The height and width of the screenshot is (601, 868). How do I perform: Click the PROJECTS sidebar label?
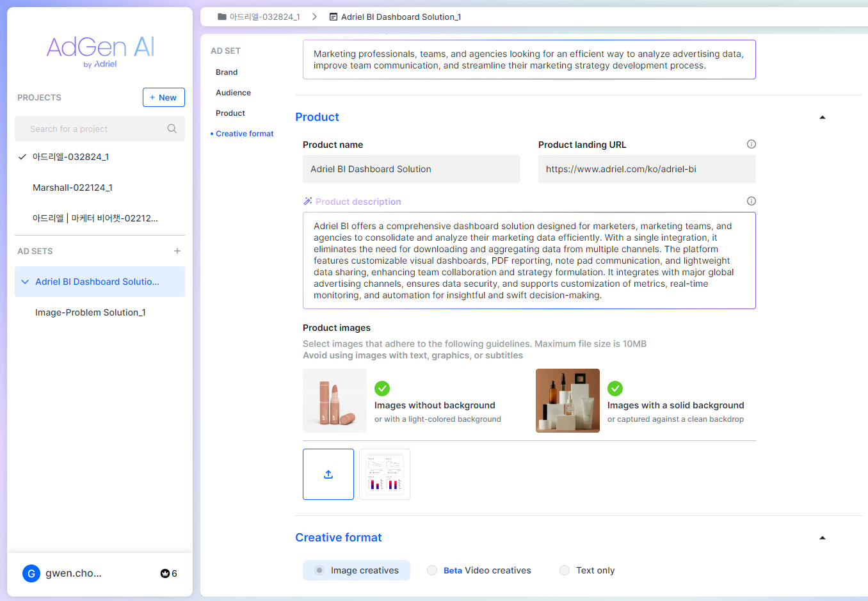tap(39, 97)
